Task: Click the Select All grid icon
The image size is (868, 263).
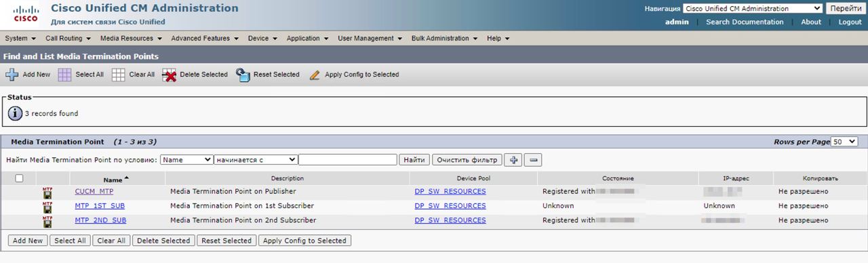Action: [64, 75]
